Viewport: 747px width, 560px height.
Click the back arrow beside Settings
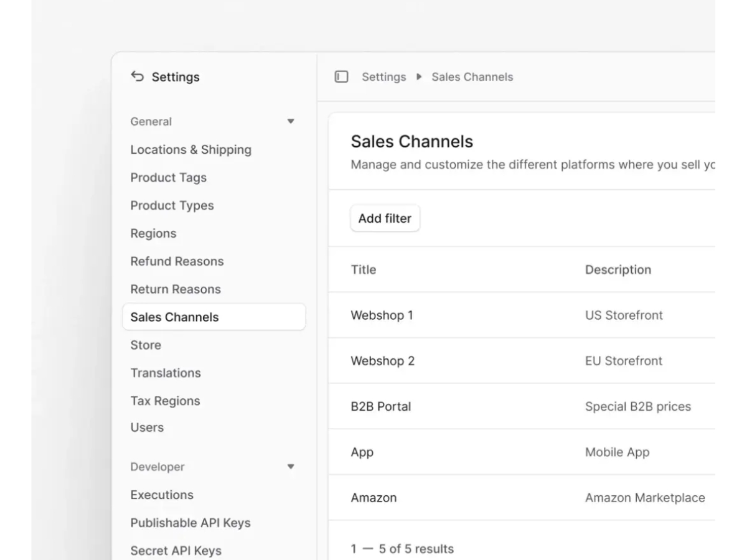pos(137,76)
